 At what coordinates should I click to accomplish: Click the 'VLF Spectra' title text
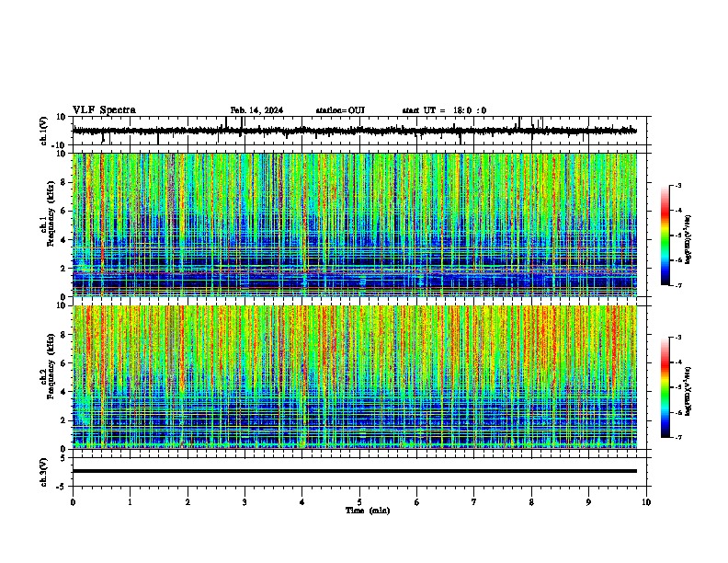pos(104,110)
